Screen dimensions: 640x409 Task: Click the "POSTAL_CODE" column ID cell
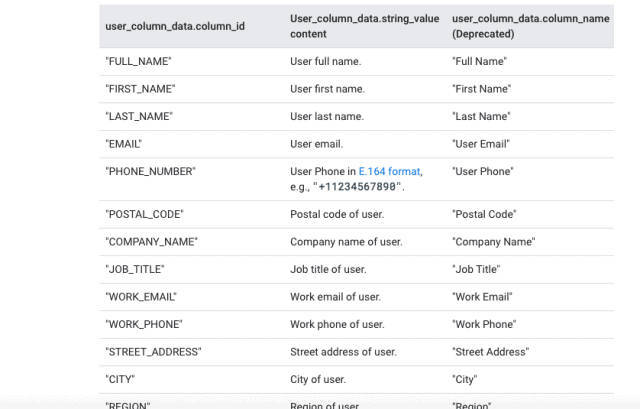click(144, 215)
